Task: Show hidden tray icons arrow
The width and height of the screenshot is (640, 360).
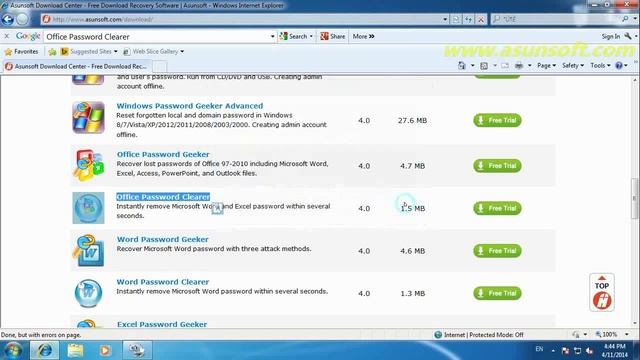Action: point(553,351)
